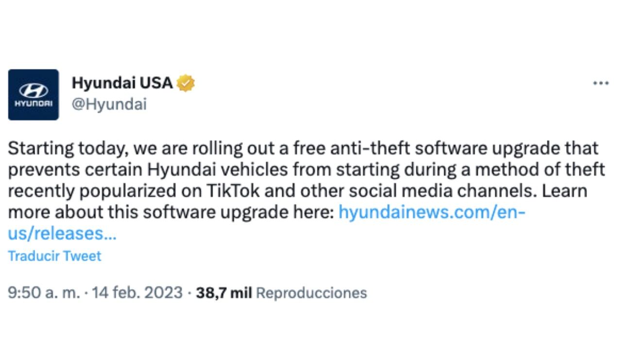Open the hyundainews.com/en-us/releases link

coord(432,212)
